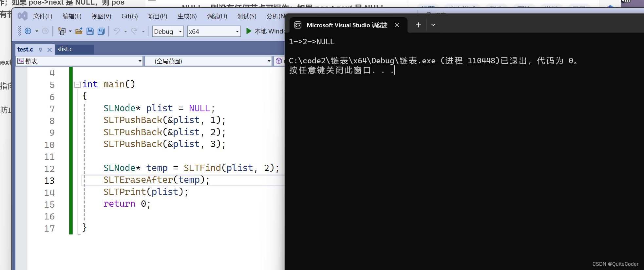Save the file with the single floppy icon

pos(90,31)
